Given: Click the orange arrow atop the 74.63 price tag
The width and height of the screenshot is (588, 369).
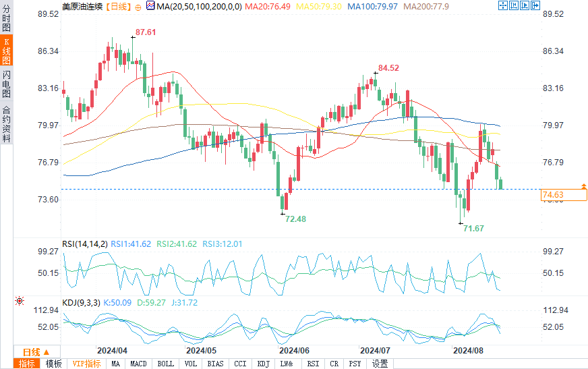Looking at the screenshot, I should click(584, 186).
